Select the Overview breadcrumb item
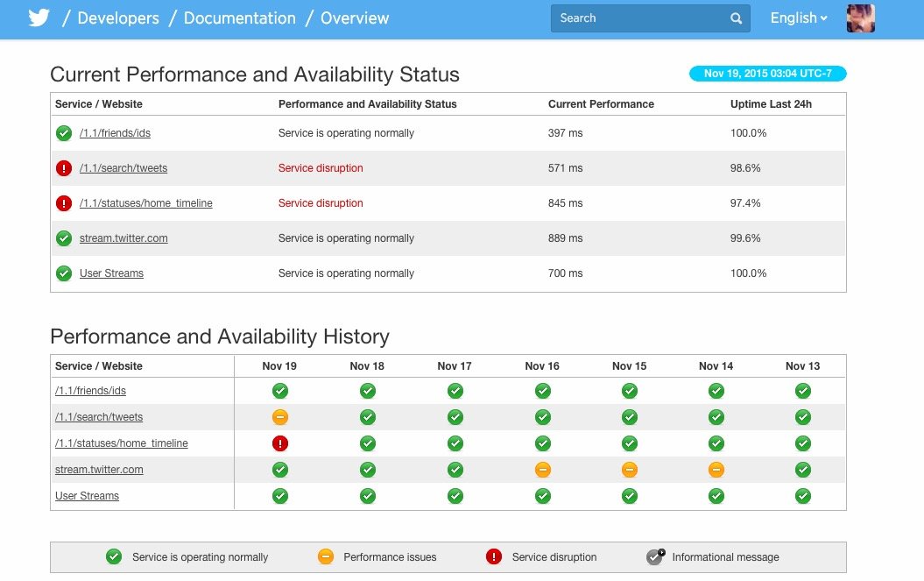Image resolution: width=924 pixels, height=581 pixels. tap(355, 18)
